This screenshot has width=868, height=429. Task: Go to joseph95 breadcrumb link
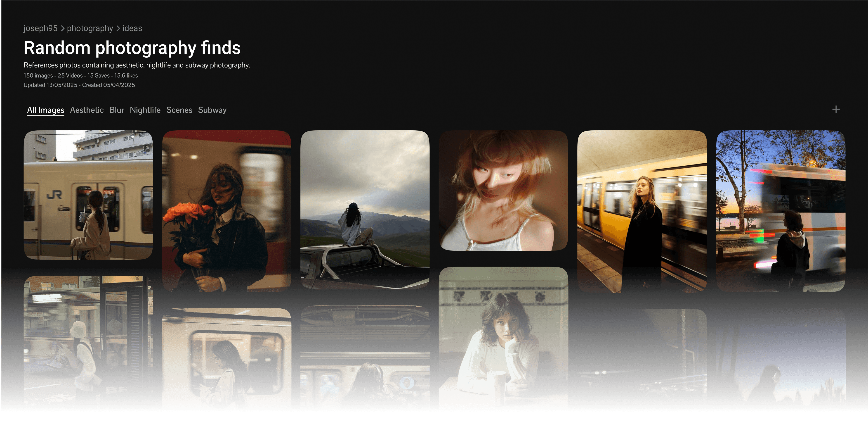click(x=40, y=28)
